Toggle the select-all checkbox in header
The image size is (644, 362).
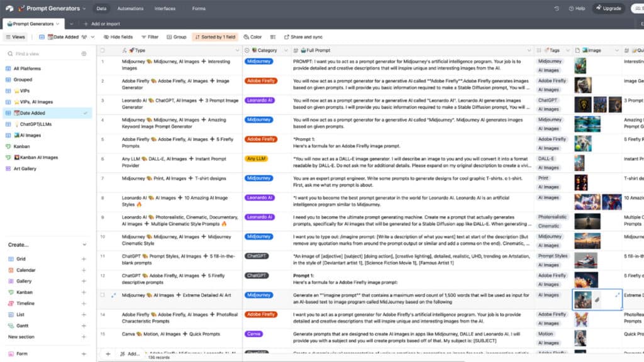(103, 50)
